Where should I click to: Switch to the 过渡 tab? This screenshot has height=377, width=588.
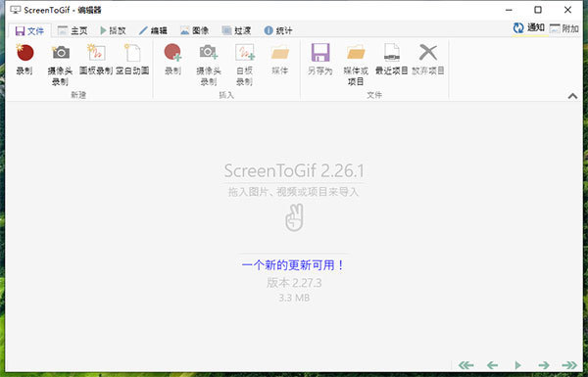[236, 30]
